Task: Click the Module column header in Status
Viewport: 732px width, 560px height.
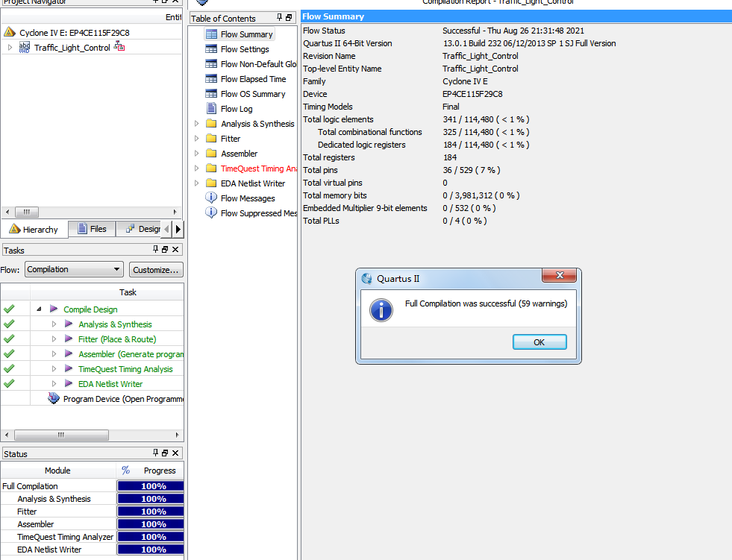Action: click(58, 471)
